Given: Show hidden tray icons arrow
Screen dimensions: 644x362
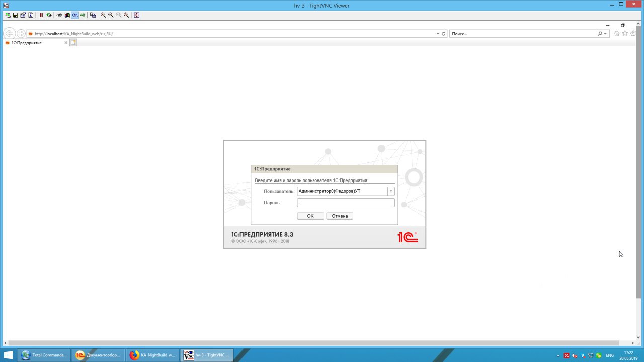Looking at the screenshot, I should [x=558, y=356].
